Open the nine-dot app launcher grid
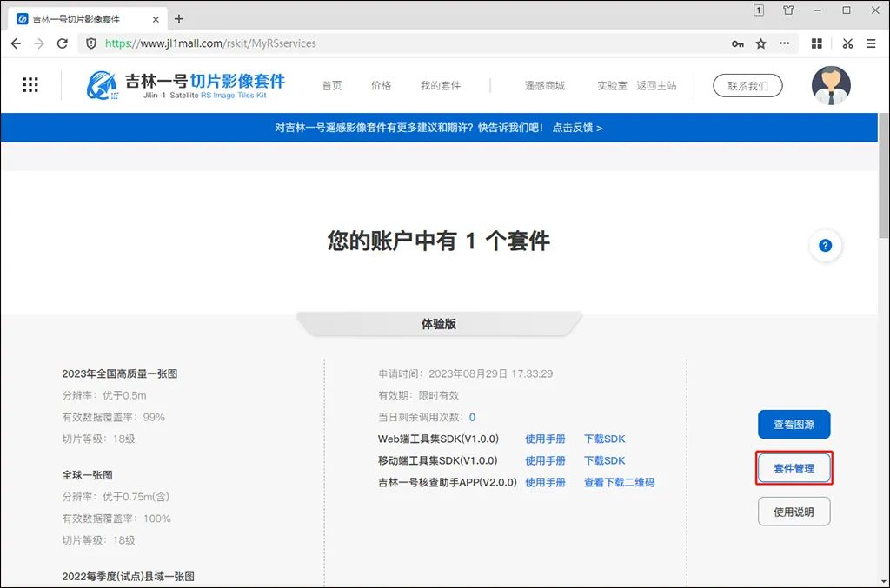The image size is (890, 588). click(30, 85)
